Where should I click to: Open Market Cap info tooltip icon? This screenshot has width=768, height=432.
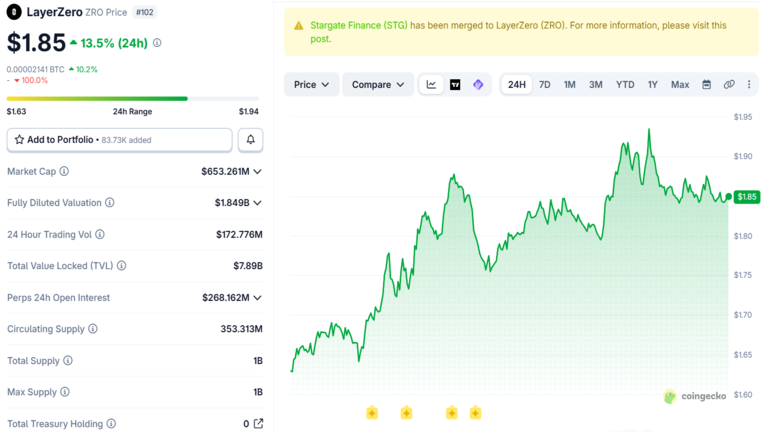(64, 171)
